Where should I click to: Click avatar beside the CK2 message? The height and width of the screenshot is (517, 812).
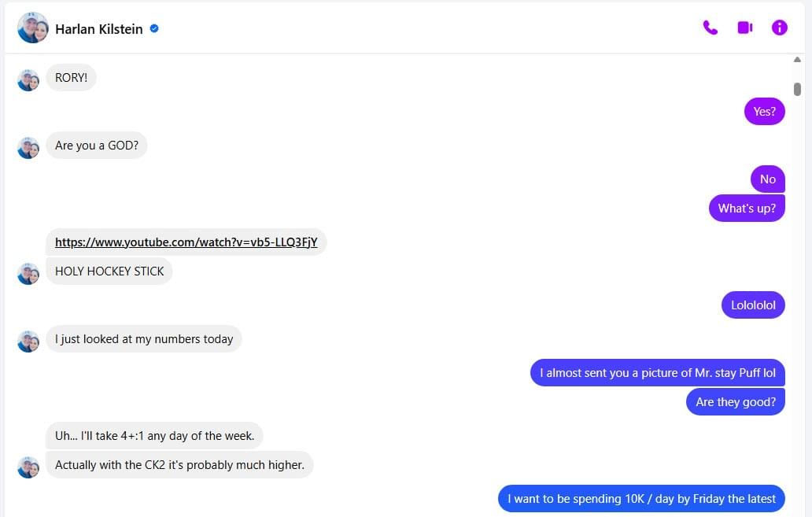(28, 467)
